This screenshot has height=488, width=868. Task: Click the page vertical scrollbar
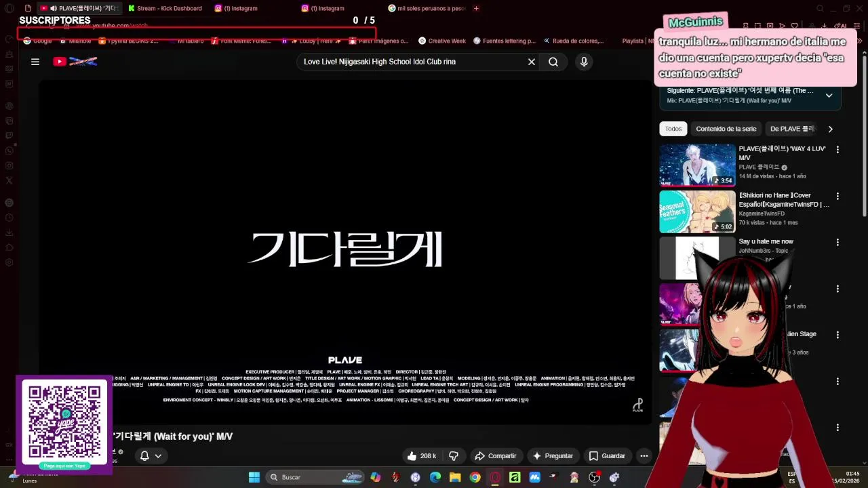pyautogui.click(x=864, y=136)
